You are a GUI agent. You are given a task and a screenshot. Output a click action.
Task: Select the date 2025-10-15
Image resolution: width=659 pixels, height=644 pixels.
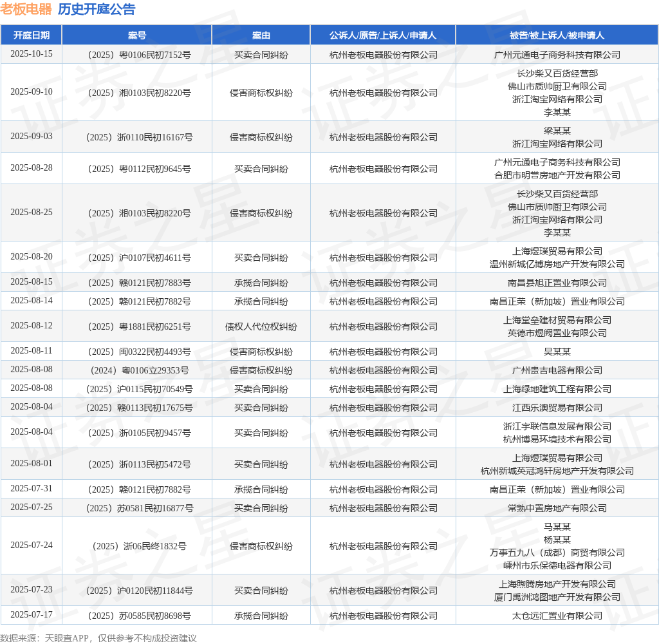[x=32, y=54]
